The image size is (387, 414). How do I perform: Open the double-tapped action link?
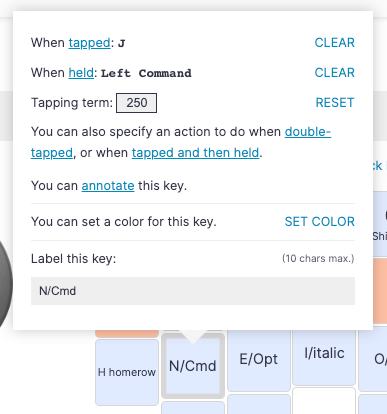point(181,142)
